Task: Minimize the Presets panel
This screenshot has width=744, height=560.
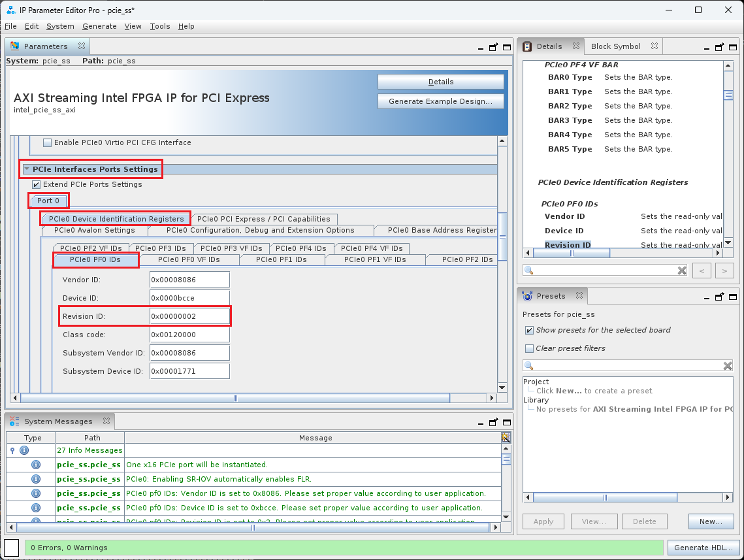Action: pos(707,297)
